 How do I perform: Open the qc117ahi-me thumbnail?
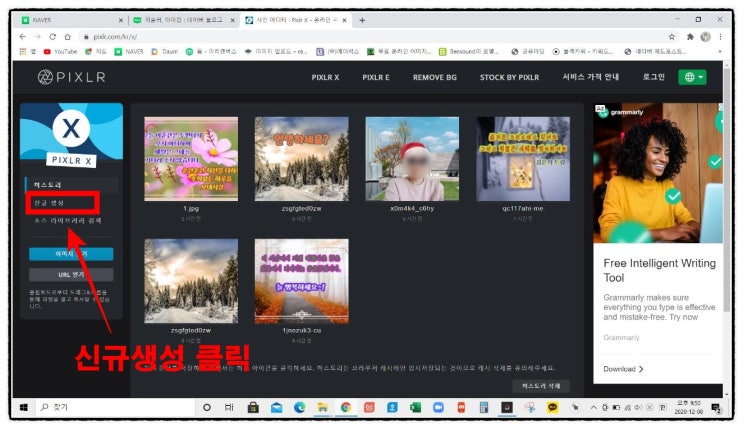523,159
